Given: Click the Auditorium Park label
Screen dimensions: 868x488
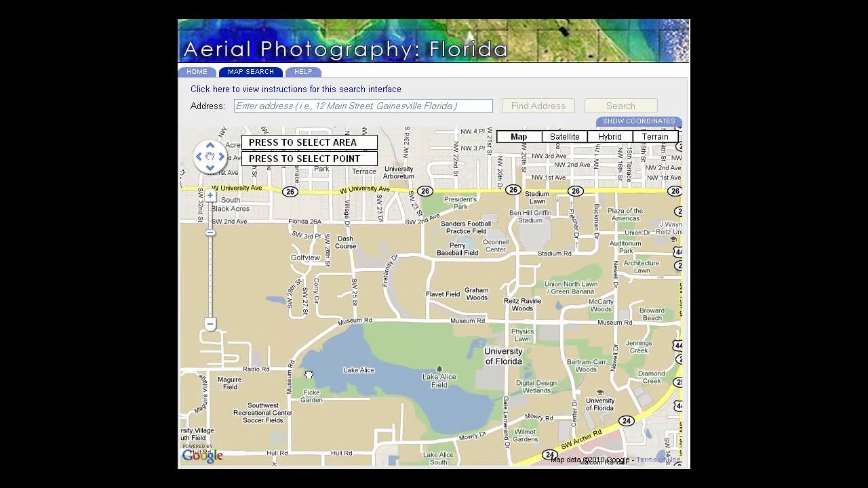Looking at the screenshot, I should pyautogui.click(x=625, y=247).
